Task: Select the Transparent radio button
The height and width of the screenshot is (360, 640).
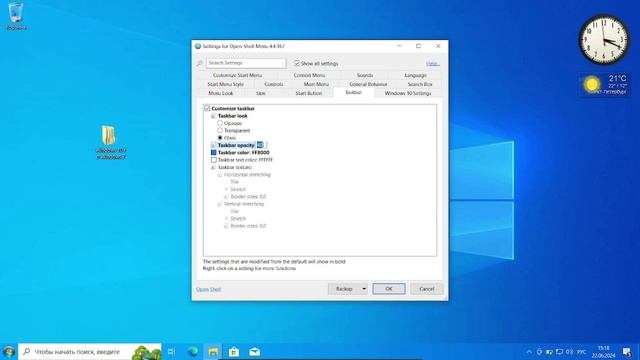Action: [x=220, y=130]
